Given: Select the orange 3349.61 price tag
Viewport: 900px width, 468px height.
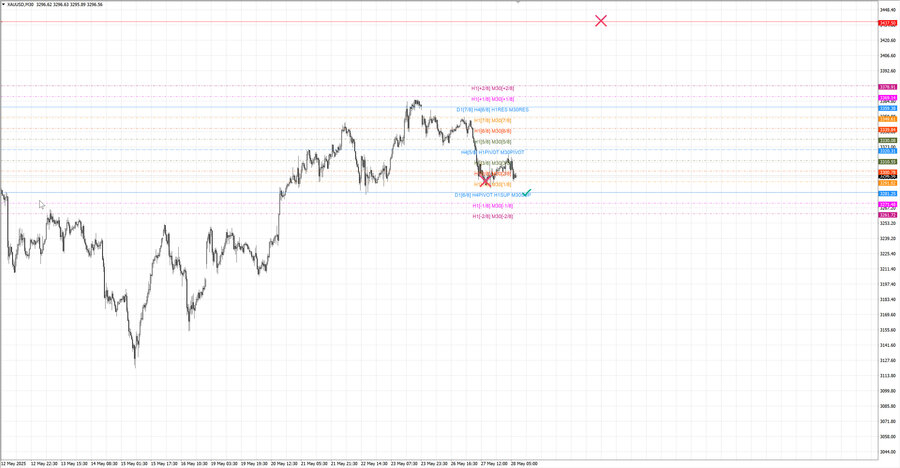Looking at the screenshot, I should [x=886, y=118].
